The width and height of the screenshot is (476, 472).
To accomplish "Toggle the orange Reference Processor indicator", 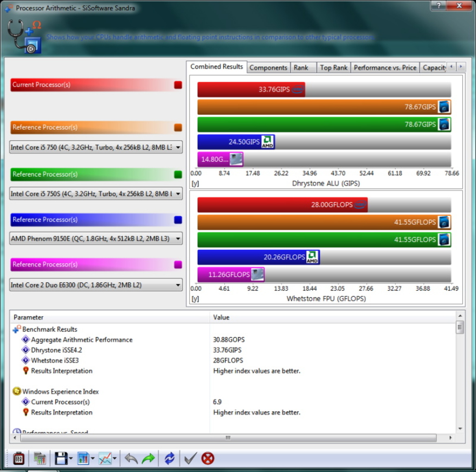I will click(178, 127).
